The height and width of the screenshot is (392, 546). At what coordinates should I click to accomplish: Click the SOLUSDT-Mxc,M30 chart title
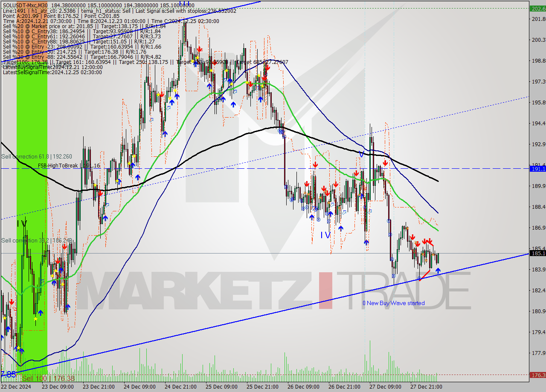26,6
